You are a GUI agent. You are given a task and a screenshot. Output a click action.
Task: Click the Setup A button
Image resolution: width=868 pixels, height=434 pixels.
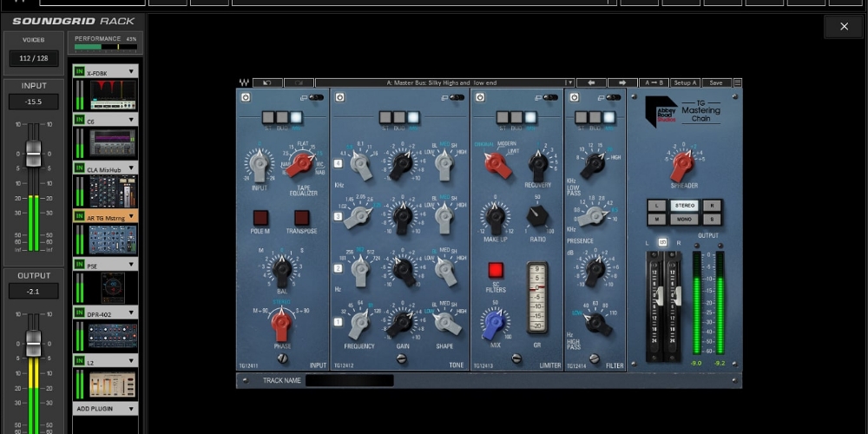685,83
